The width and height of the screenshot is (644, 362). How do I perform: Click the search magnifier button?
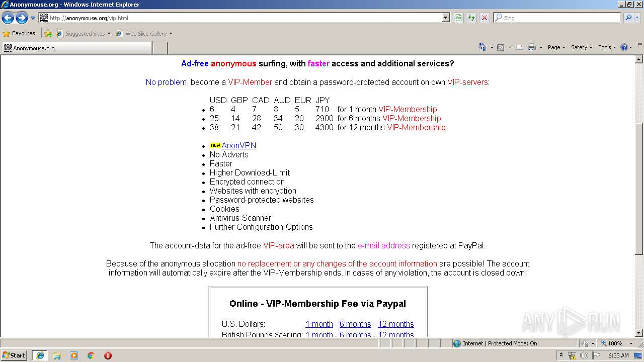pyautogui.click(x=628, y=18)
